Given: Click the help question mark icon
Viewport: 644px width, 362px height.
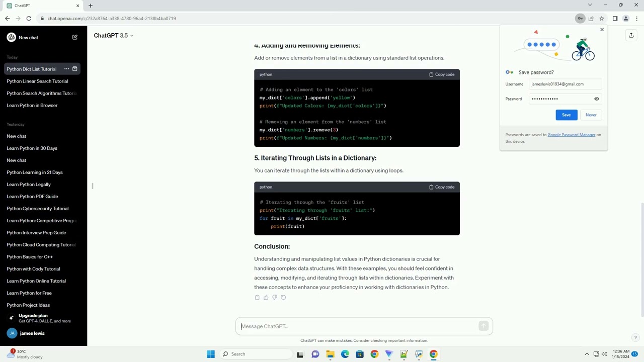Looking at the screenshot, I should click(x=635, y=337).
